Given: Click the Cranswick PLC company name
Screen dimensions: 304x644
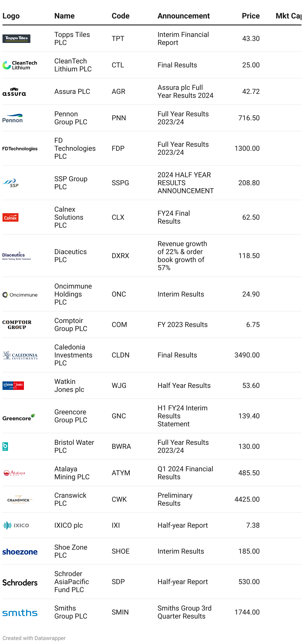Looking at the screenshot, I should coord(70,499).
